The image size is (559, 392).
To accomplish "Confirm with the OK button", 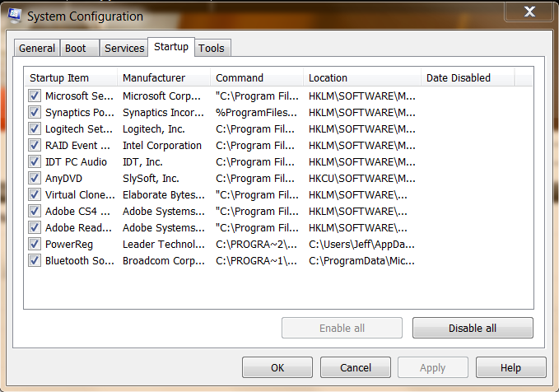I will pos(277,367).
